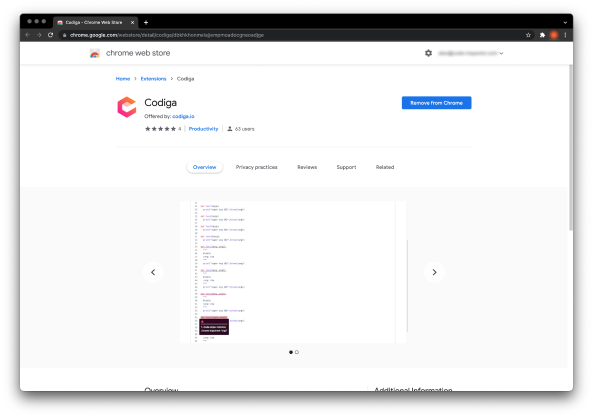Switch to the Overview tab
593x418 pixels.
tap(205, 167)
